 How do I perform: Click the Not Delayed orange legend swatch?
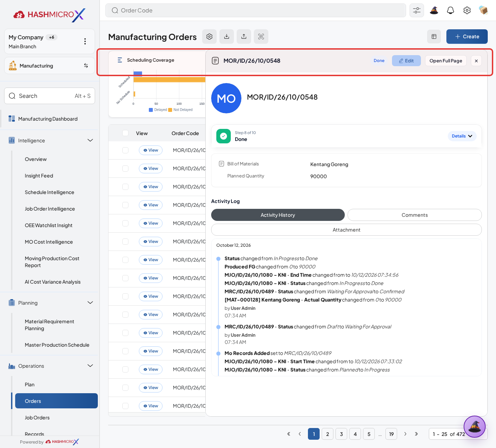[170, 110]
